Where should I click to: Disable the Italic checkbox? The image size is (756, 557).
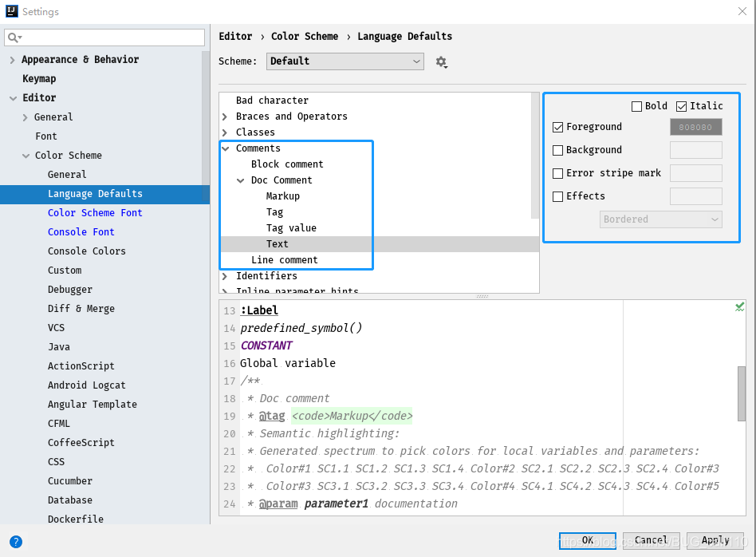[x=681, y=105]
